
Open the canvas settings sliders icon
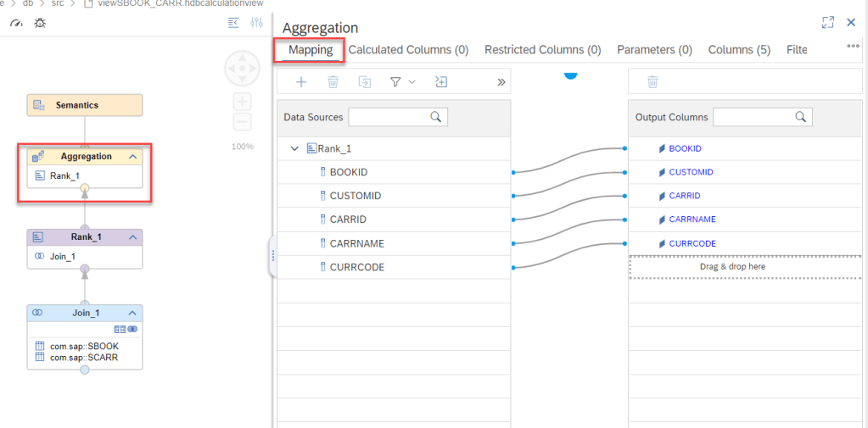[256, 23]
